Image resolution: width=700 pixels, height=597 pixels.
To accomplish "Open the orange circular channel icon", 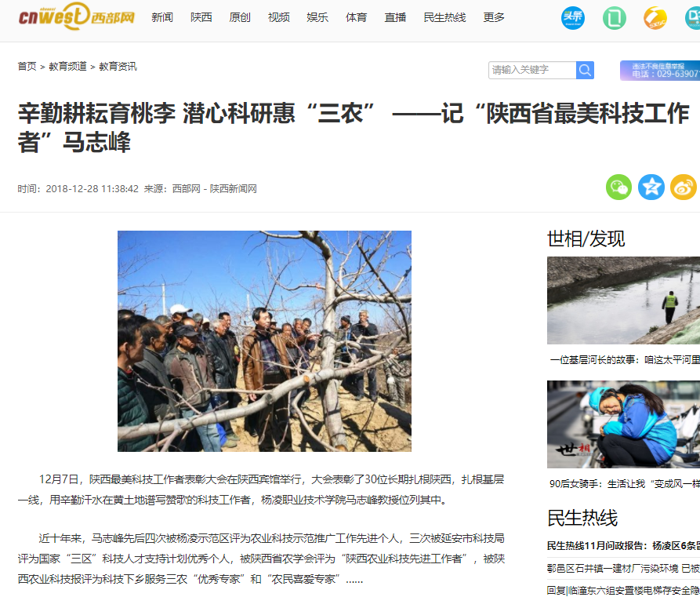I will [655, 18].
